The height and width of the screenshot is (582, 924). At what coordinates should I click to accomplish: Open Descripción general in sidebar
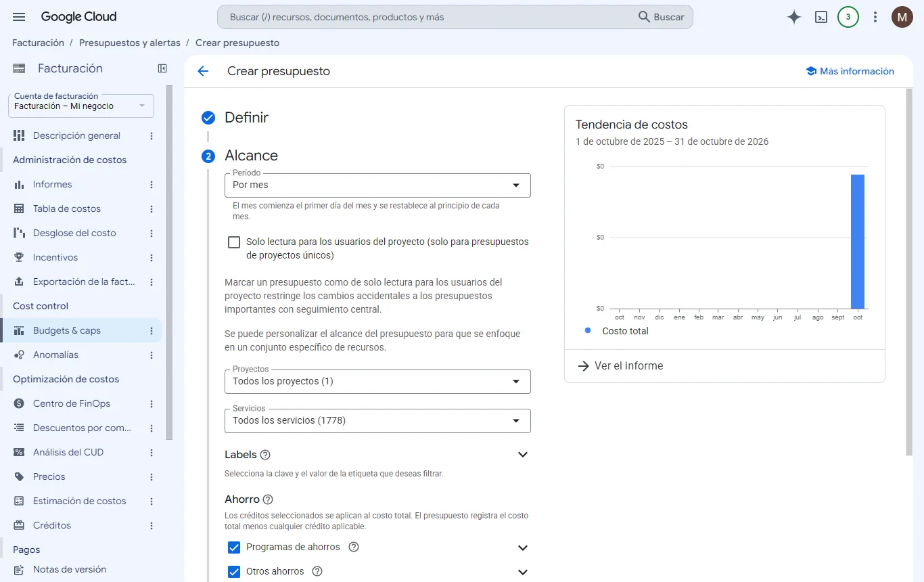[x=76, y=135]
